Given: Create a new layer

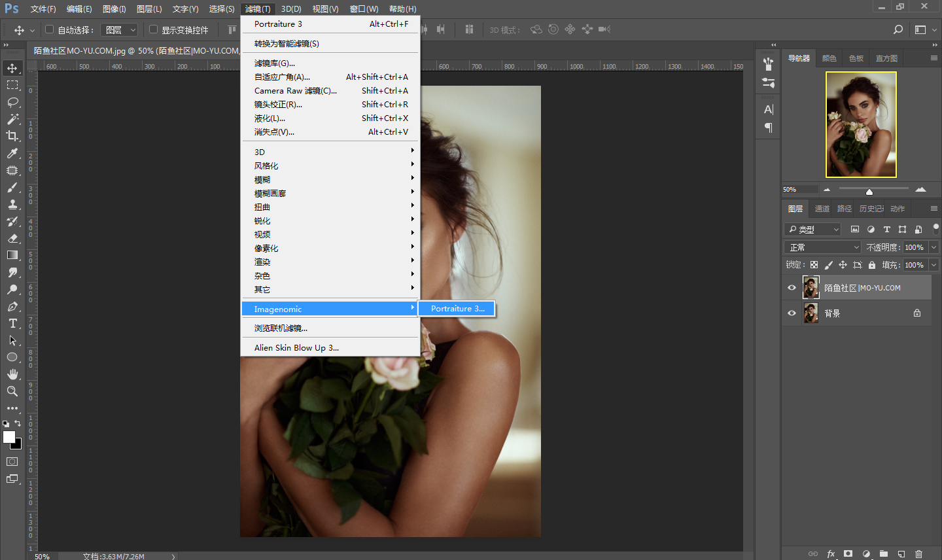Looking at the screenshot, I should tap(901, 553).
